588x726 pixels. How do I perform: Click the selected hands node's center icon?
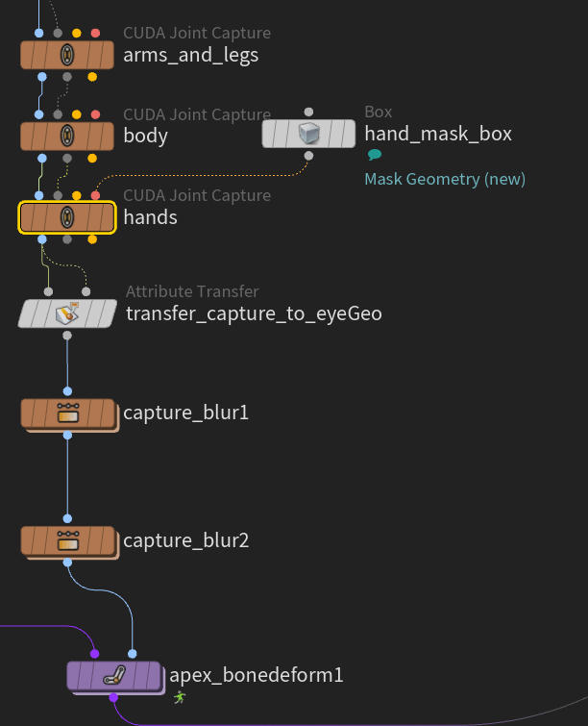(x=67, y=217)
